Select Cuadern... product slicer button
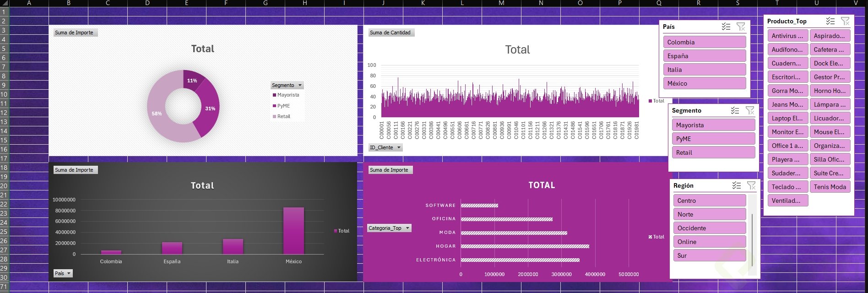The image size is (868, 293). pos(788,63)
